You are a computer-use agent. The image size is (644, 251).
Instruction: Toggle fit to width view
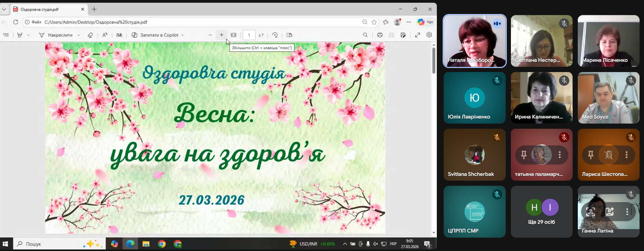tap(233, 35)
